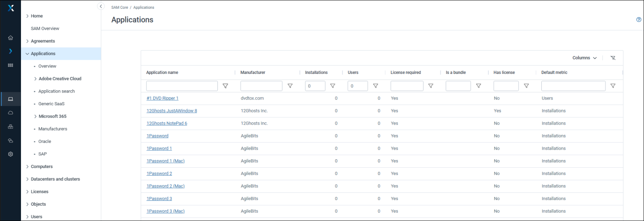
Task: Expand the Objects section
Action: tap(27, 204)
